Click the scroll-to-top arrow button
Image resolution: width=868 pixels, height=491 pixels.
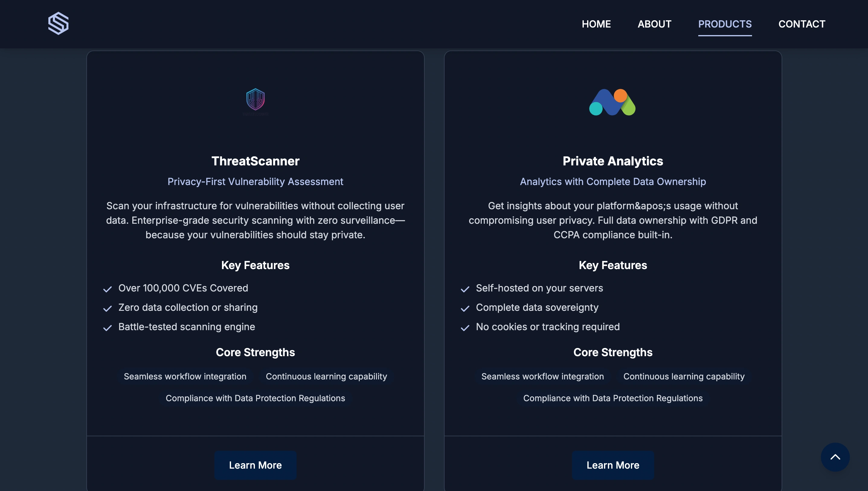835,457
